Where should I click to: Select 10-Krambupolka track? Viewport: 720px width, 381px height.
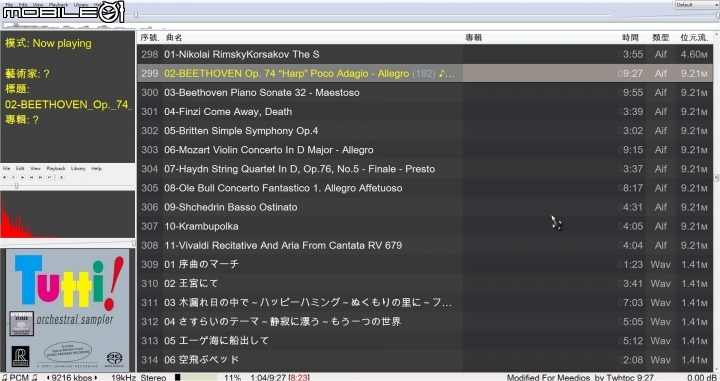[x=425, y=226]
